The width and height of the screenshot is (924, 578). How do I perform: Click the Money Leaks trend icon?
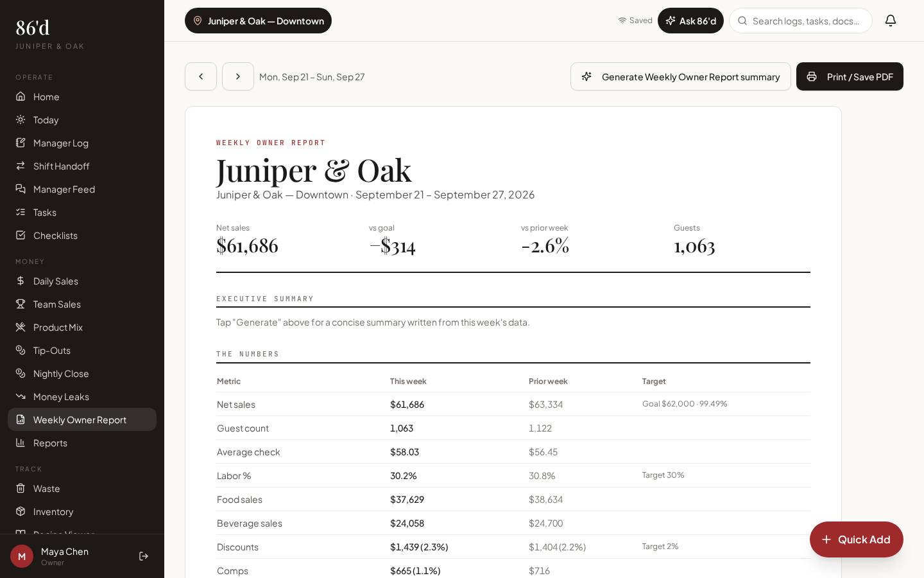[x=21, y=396]
